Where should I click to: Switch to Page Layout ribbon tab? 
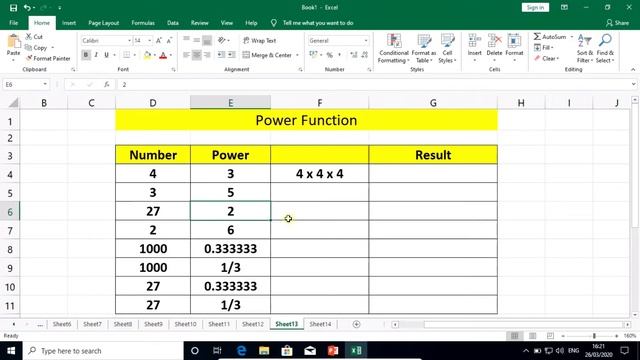pyautogui.click(x=104, y=23)
